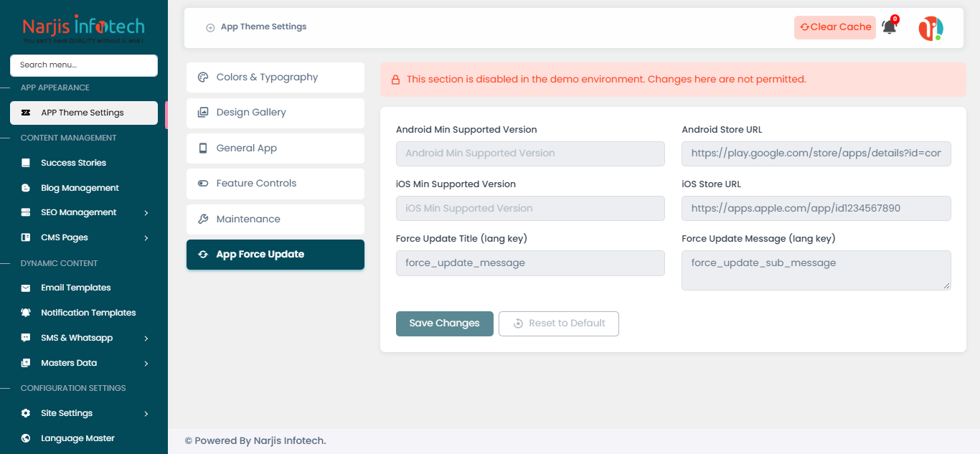Click the iOS Store URL field
This screenshot has height=454, width=980.
[x=816, y=209]
